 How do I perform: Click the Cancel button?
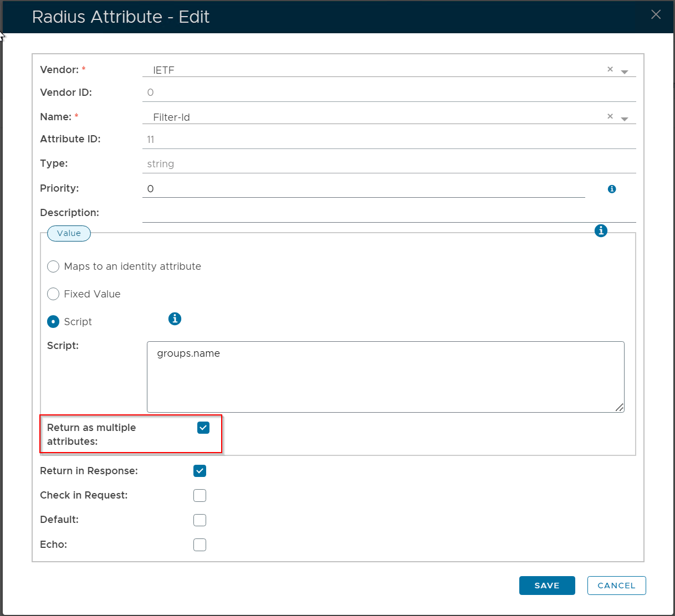coord(616,586)
